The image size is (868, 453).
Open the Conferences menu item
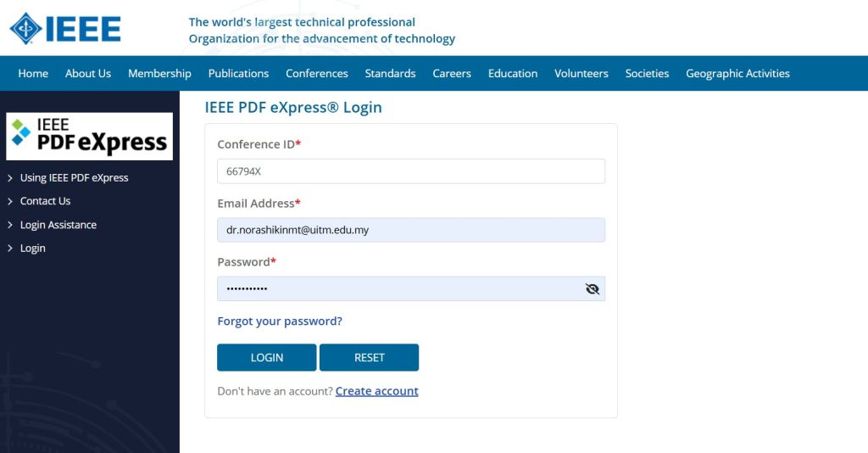point(317,73)
